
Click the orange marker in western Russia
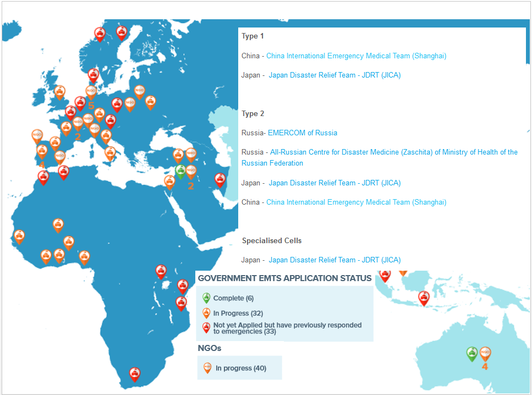(x=151, y=102)
